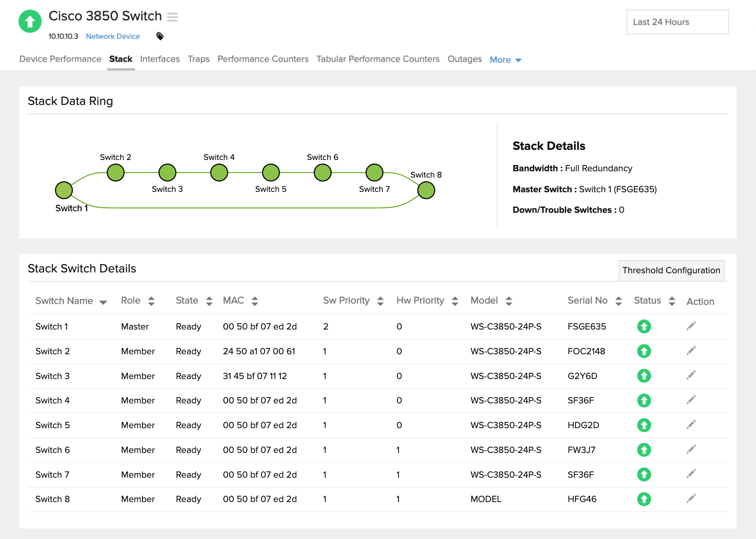Open the hamburger menu beside Cisco 3850 Switch
This screenshot has width=756, height=539.
click(172, 17)
